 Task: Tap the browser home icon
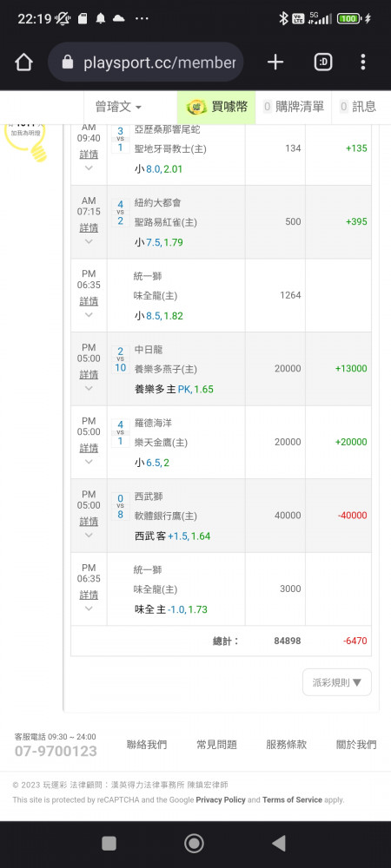(23, 62)
